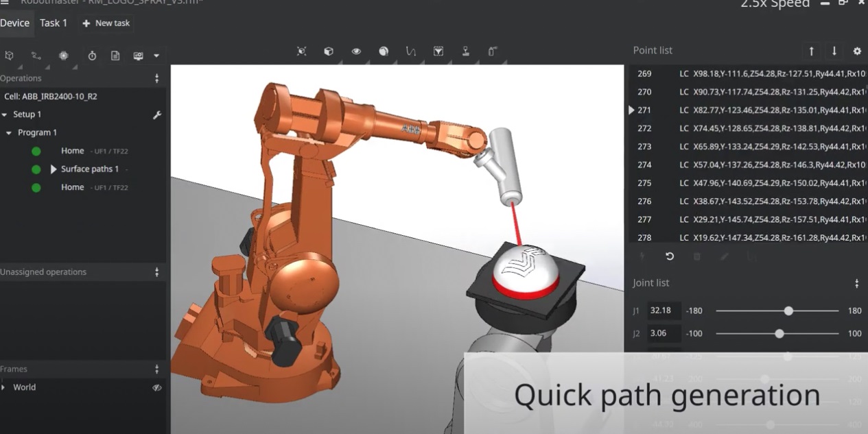Select point 273 in Point list
868x434 pixels.
[749, 147]
